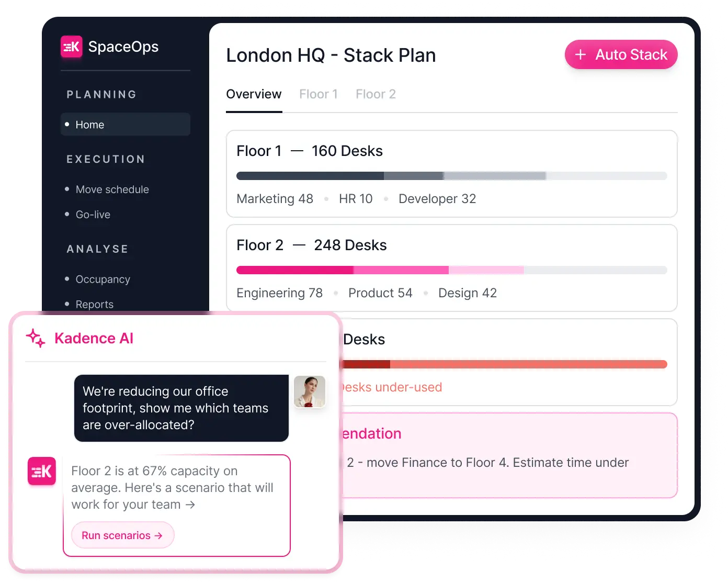Image resolution: width=728 pixels, height=582 pixels.
Task: Open the Floor 1 tab
Action: (318, 94)
